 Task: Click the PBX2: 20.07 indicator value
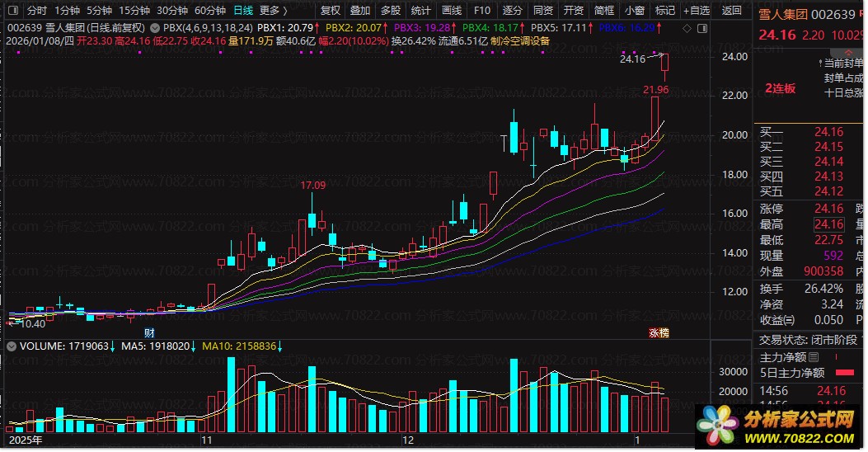(x=357, y=27)
